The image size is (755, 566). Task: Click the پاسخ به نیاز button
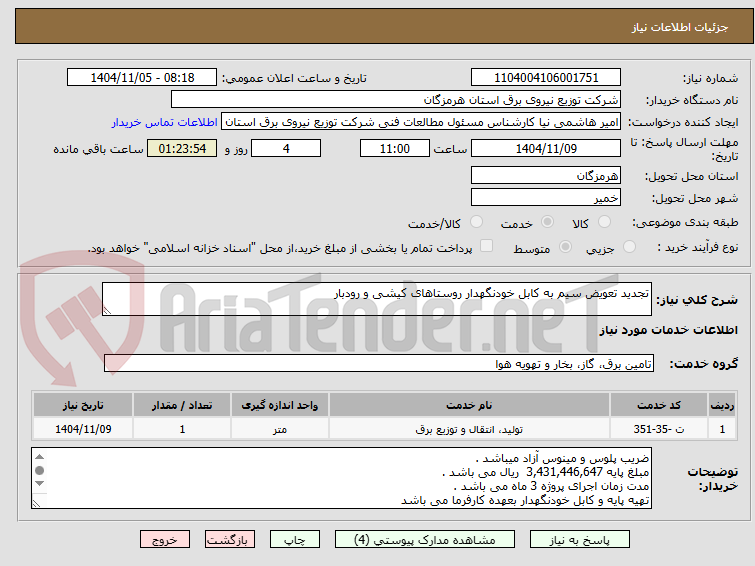coord(580,540)
